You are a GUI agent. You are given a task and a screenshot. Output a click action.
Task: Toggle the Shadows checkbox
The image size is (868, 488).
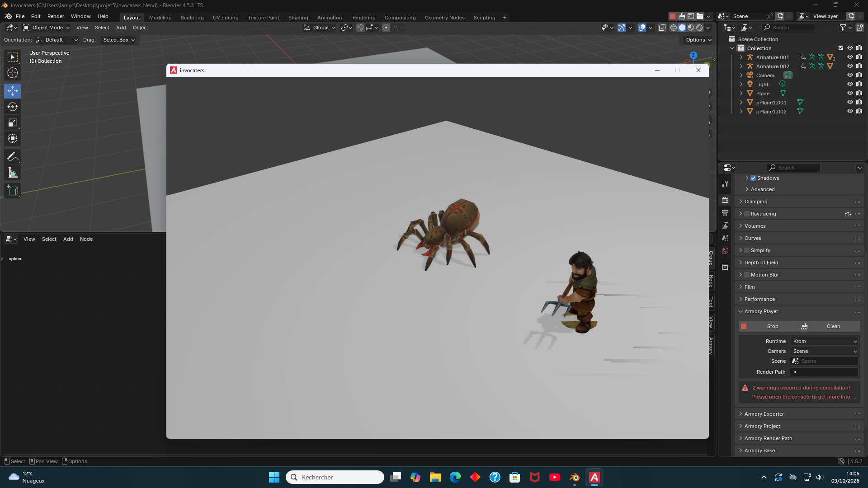tap(753, 178)
